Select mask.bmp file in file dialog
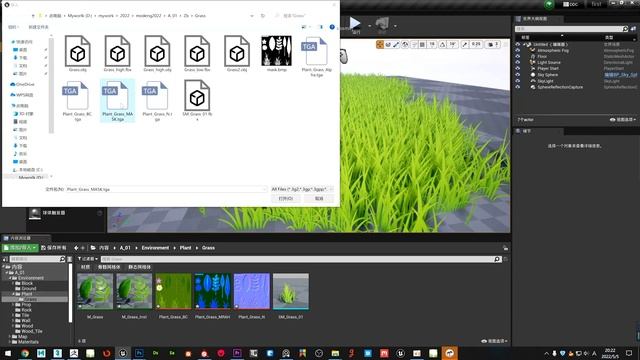The height and width of the screenshot is (360, 640). (277, 54)
